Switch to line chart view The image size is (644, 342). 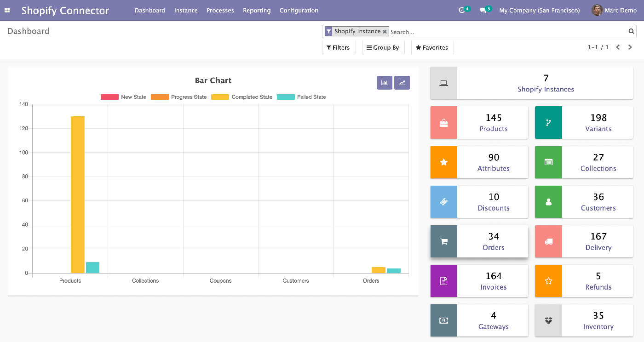coord(402,83)
